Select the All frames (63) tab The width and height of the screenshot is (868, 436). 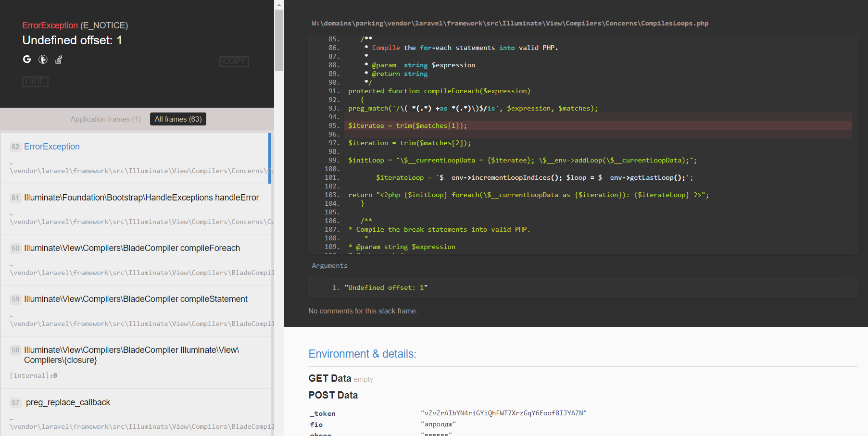pos(178,119)
